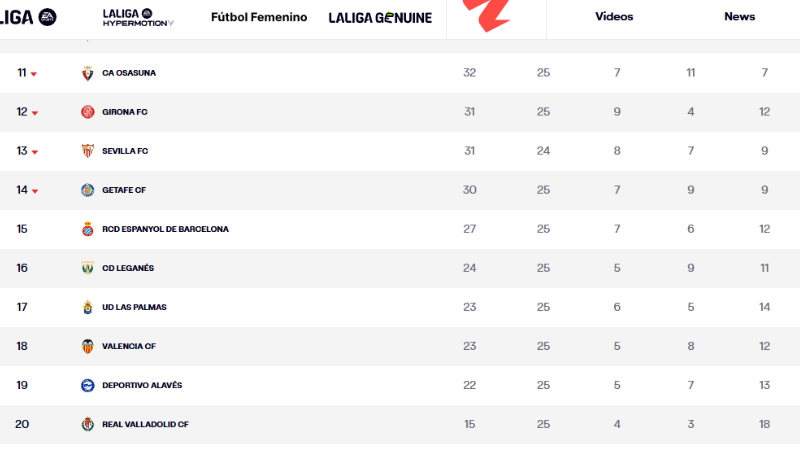Click the Getafe CF club crest
Screen dimensions: 800x450
88,190
